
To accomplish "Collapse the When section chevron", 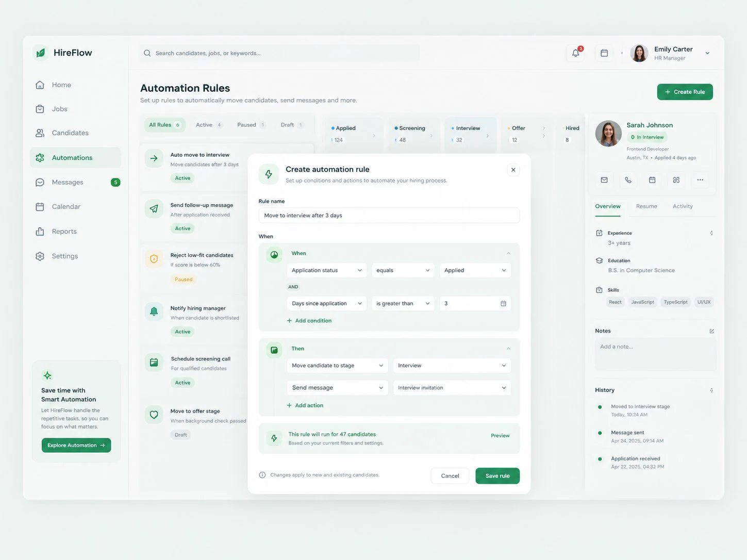I will (x=508, y=253).
